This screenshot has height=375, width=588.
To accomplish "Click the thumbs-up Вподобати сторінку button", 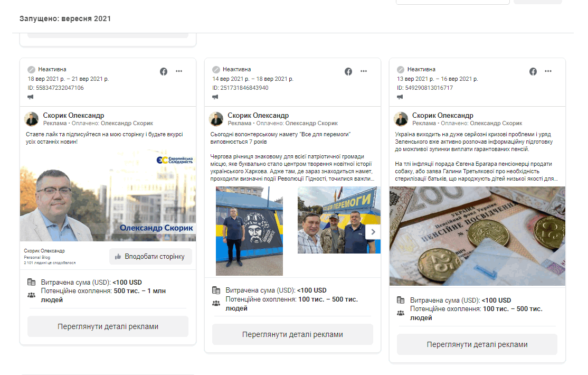I will (150, 257).
